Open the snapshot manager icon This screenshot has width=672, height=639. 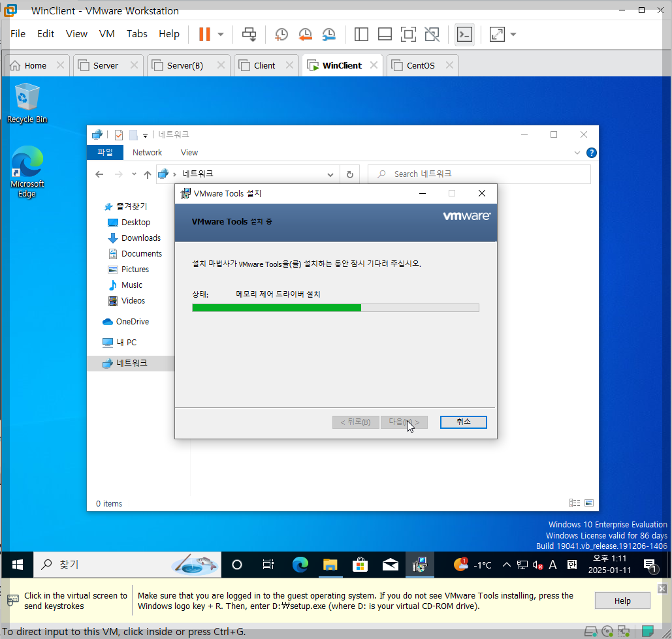point(328,34)
